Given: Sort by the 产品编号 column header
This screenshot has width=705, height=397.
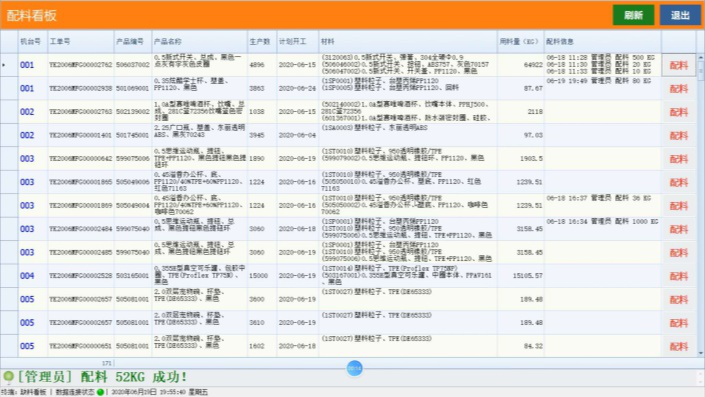Looking at the screenshot, I should point(133,41).
